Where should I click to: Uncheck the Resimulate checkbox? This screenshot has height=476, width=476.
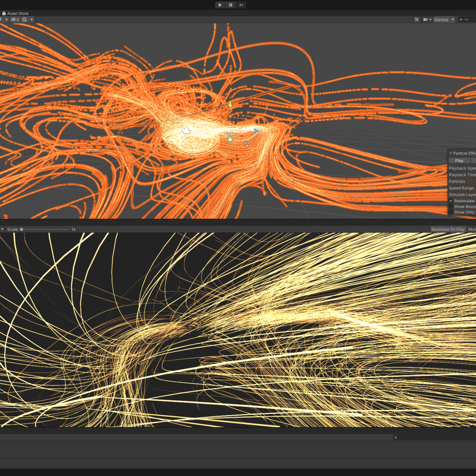(451, 201)
